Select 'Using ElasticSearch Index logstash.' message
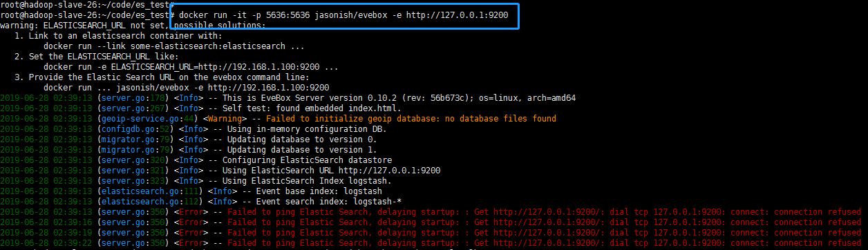Screen dimensions: 868x250 tap(306, 180)
